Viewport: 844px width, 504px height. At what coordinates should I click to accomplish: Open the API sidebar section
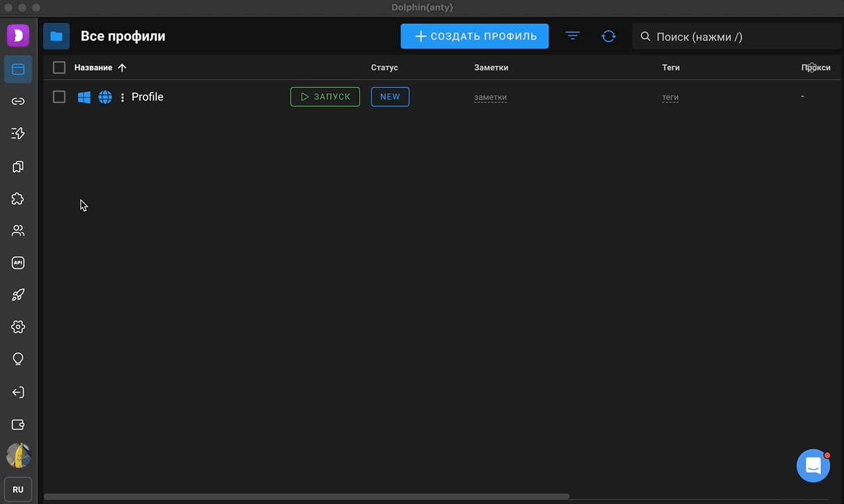(18, 262)
